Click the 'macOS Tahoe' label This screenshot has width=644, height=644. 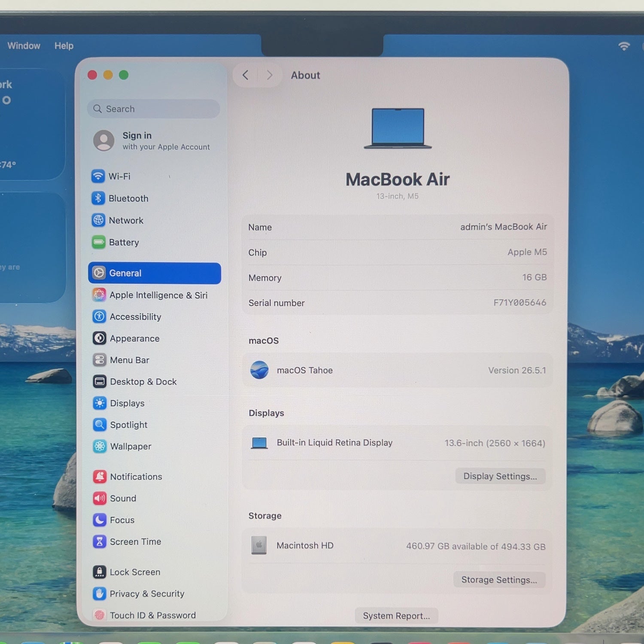[305, 370]
